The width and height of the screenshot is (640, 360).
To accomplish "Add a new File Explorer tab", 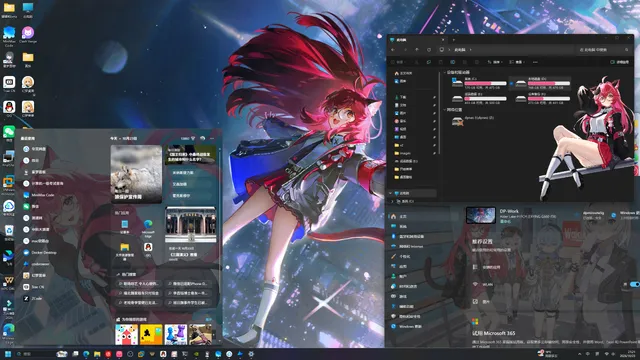I will (453, 40).
